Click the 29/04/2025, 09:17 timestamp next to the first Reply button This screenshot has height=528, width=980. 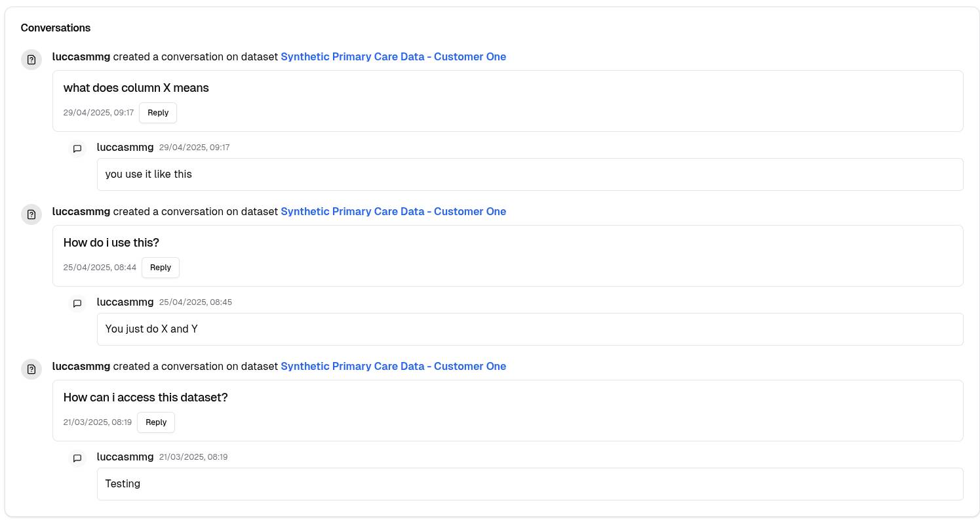[98, 113]
